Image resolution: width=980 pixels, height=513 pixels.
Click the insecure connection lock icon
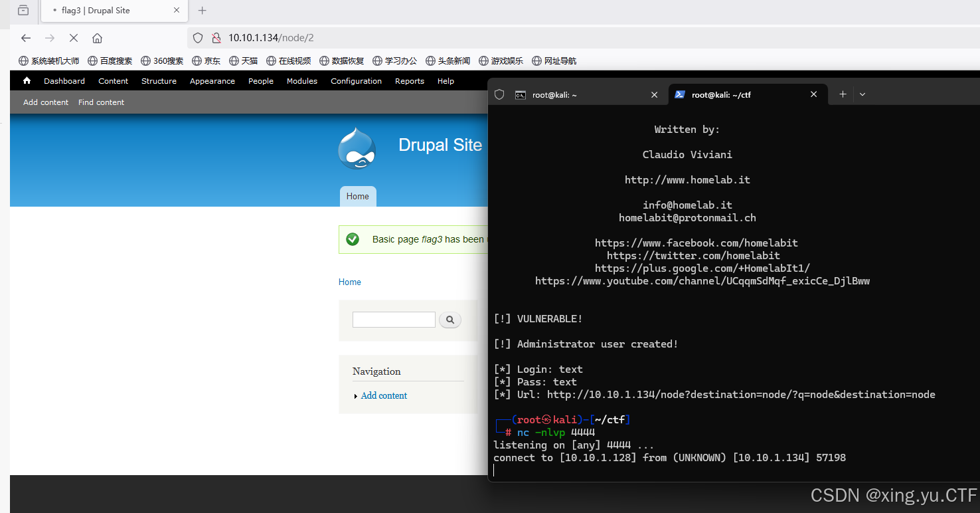tap(216, 38)
